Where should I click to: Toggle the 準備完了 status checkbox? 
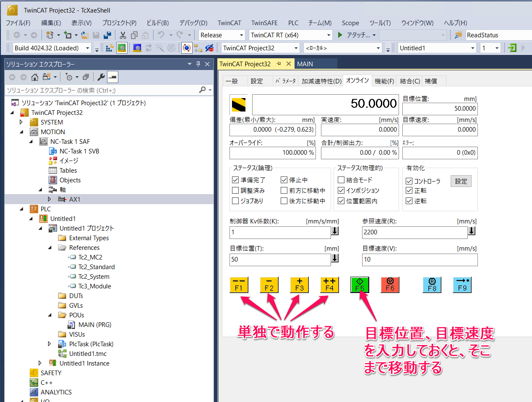pos(235,180)
